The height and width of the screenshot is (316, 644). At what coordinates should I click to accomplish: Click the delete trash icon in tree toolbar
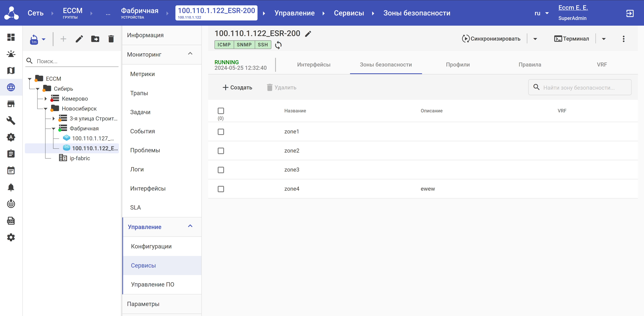[111, 39]
